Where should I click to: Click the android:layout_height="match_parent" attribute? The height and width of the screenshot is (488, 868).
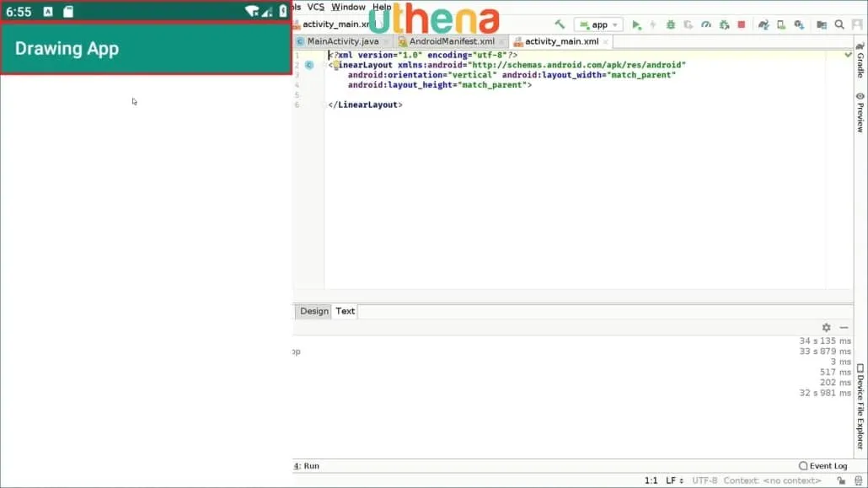(437, 85)
